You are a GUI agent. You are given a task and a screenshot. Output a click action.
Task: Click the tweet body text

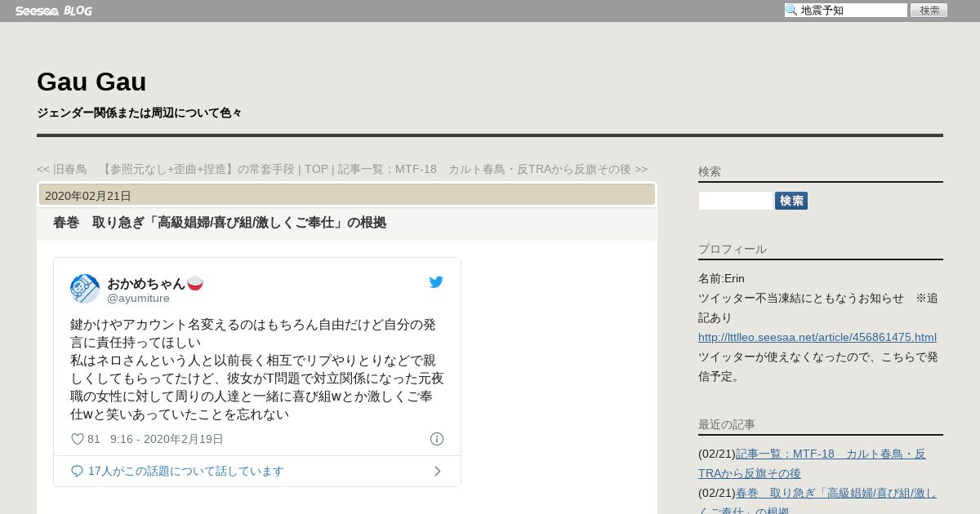(257, 370)
